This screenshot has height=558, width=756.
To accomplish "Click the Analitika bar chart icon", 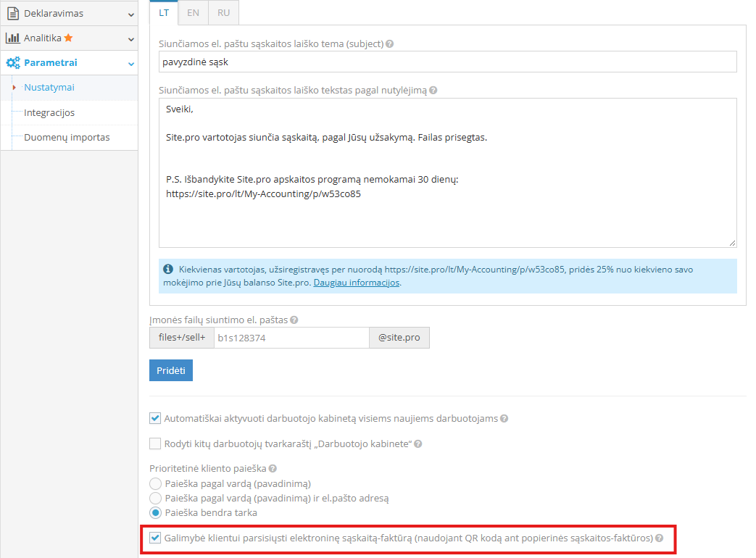I will (x=12, y=38).
